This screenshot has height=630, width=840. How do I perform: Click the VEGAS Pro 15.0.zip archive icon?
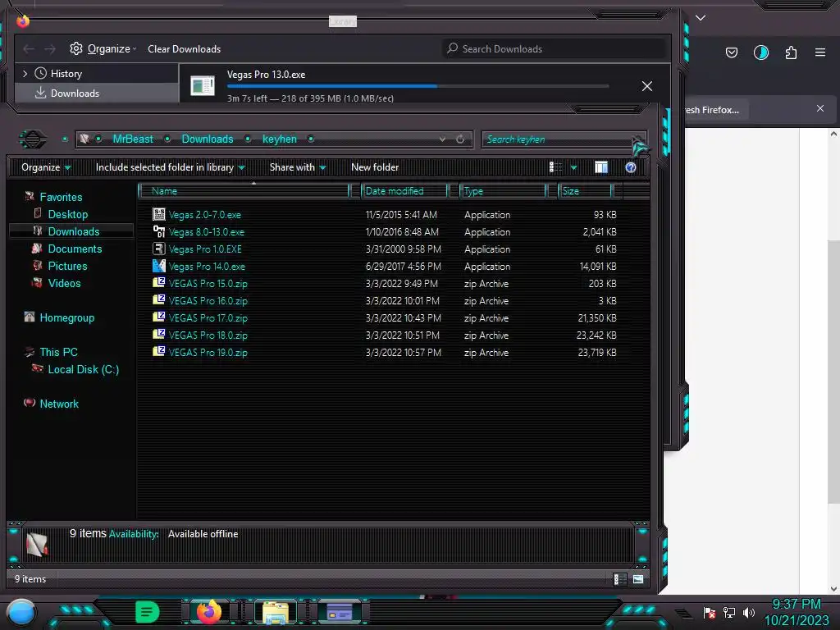[x=158, y=282]
